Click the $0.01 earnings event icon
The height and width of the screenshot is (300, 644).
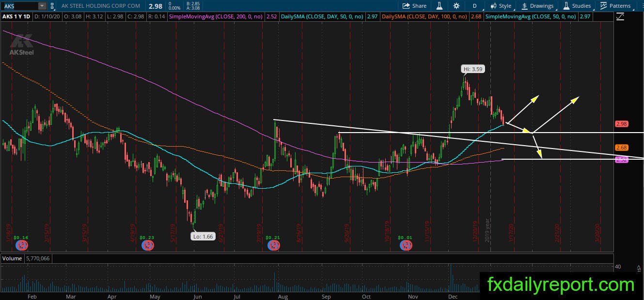click(x=406, y=245)
